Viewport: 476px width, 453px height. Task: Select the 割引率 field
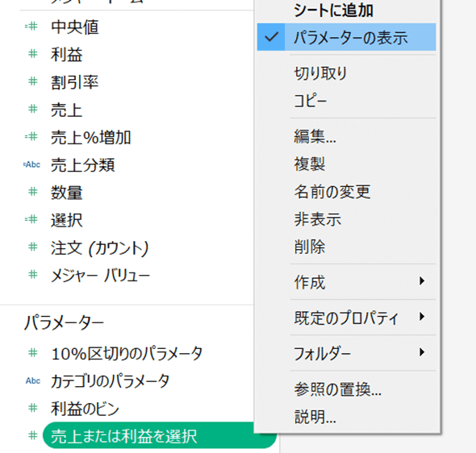pyautogui.click(x=75, y=82)
